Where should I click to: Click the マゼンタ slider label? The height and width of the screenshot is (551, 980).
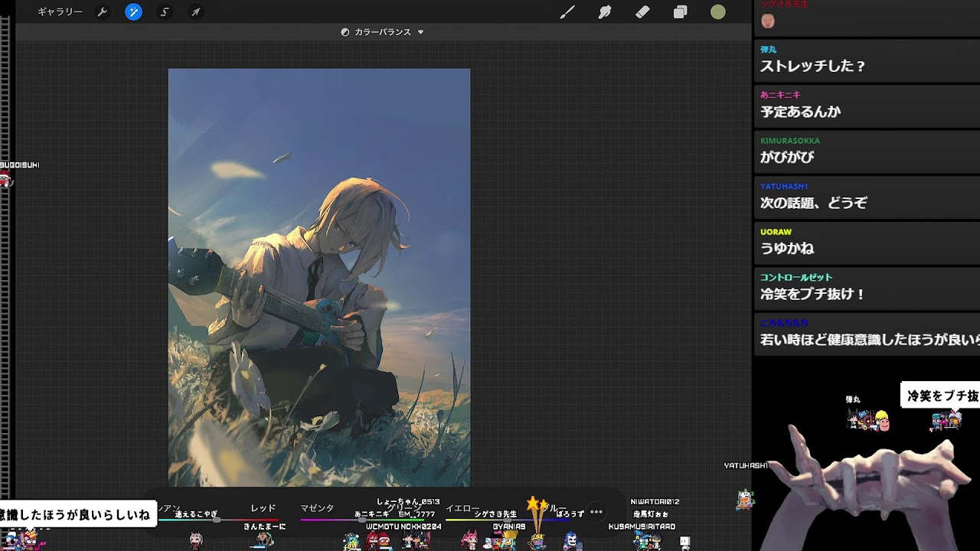317,508
